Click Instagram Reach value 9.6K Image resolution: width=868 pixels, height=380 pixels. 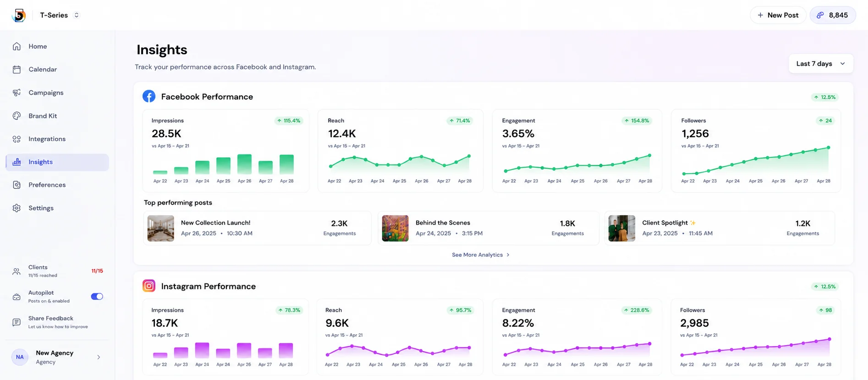pyautogui.click(x=337, y=323)
